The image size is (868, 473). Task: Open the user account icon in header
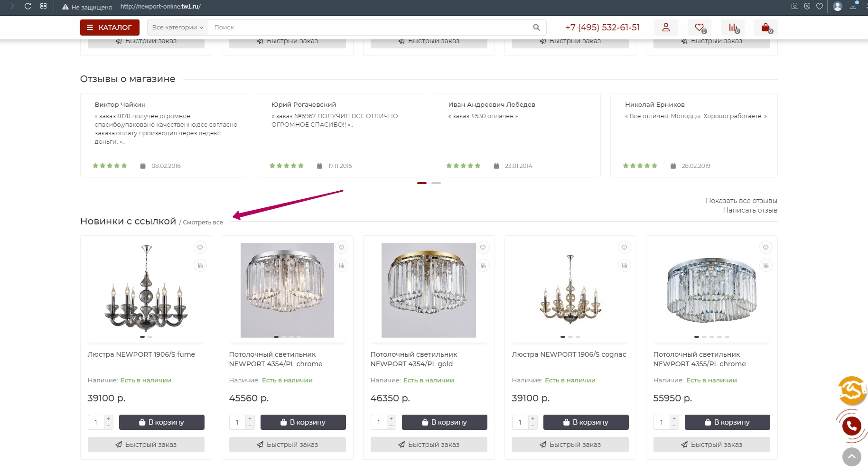[x=666, y=28]
